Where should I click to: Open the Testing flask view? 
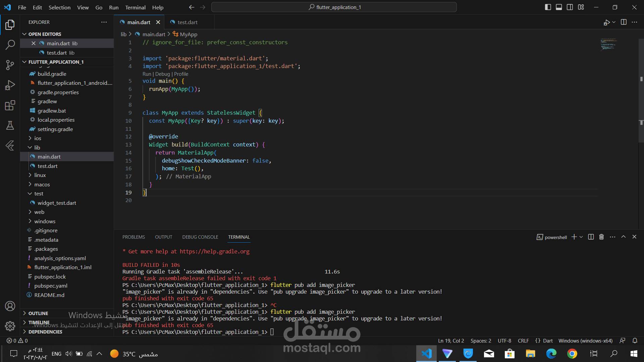(10, 125)
